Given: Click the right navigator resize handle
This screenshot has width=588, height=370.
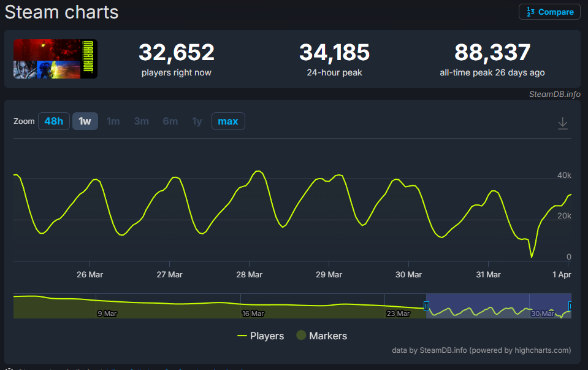Looking at the screenshot, I should 570,306.
